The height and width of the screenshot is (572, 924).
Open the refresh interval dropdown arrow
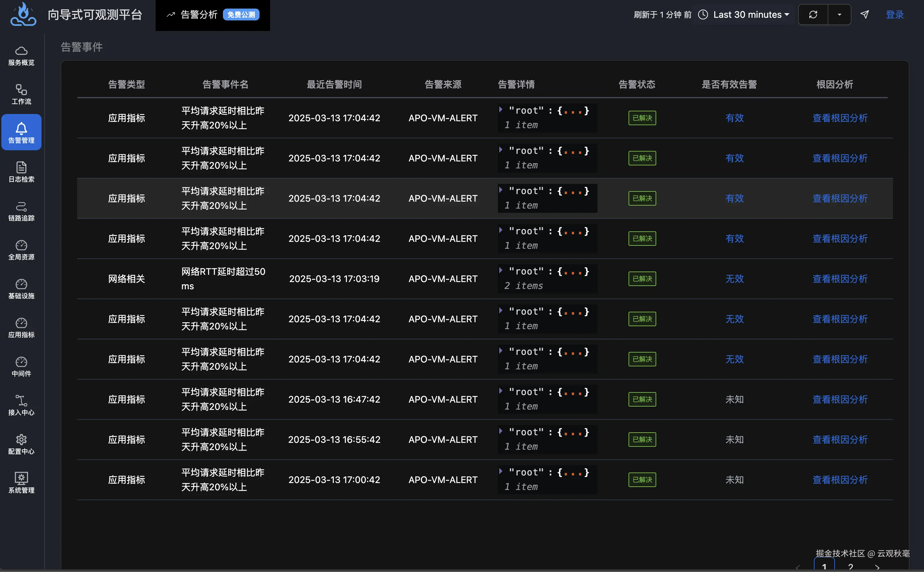(839, 15)
